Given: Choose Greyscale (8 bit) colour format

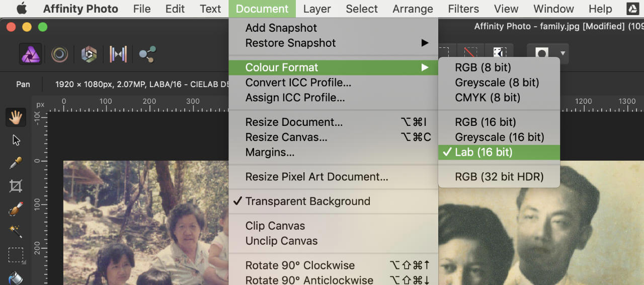Looking at the screenshot, I should (x=499, y=83).
